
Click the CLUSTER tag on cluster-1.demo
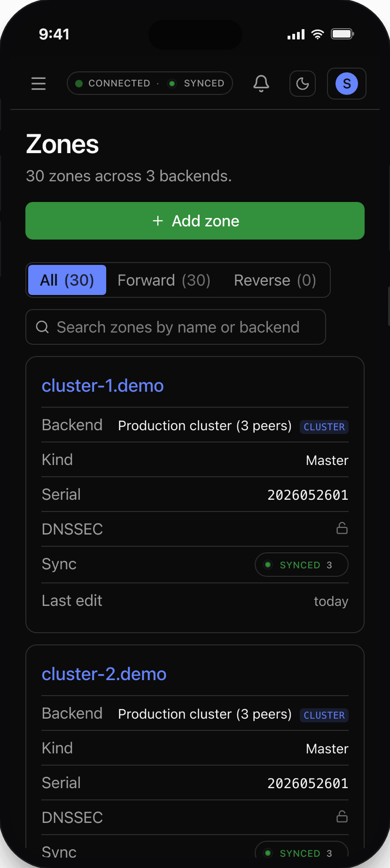(324, 427)
